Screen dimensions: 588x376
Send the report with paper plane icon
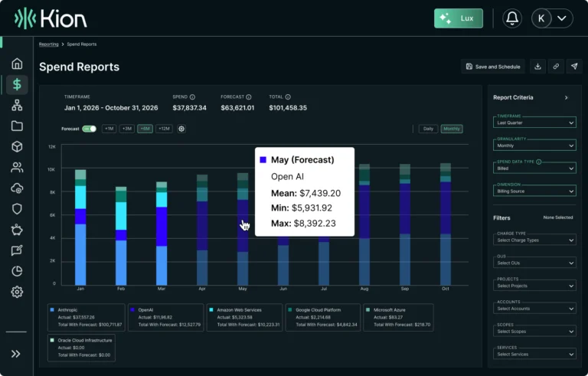(574, 67)
